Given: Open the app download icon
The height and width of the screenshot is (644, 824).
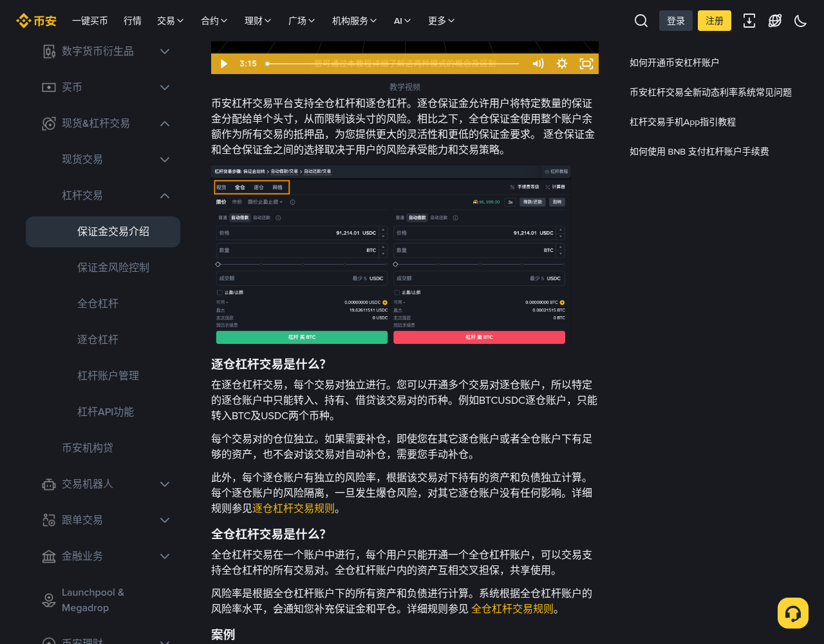Looking at the screenshot, I should [x=749, y=21].
